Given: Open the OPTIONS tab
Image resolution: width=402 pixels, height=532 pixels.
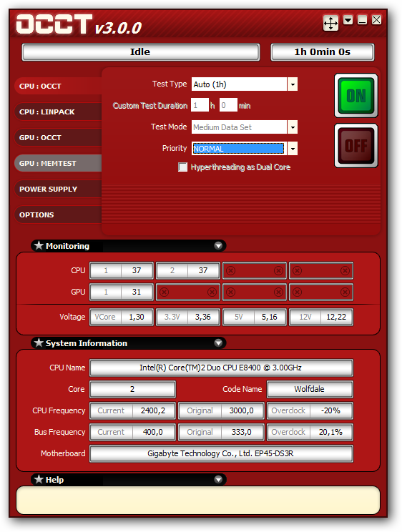Looking at the screenshot, I should [58, 215].
